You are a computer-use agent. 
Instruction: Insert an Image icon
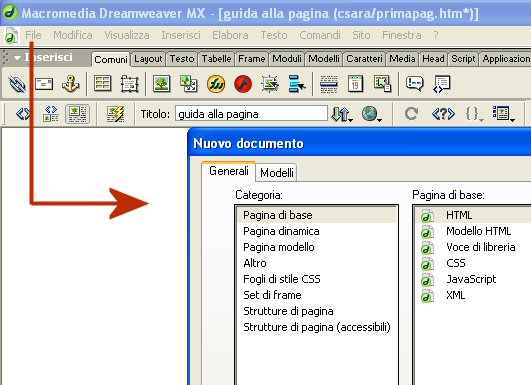click(162, 84)
